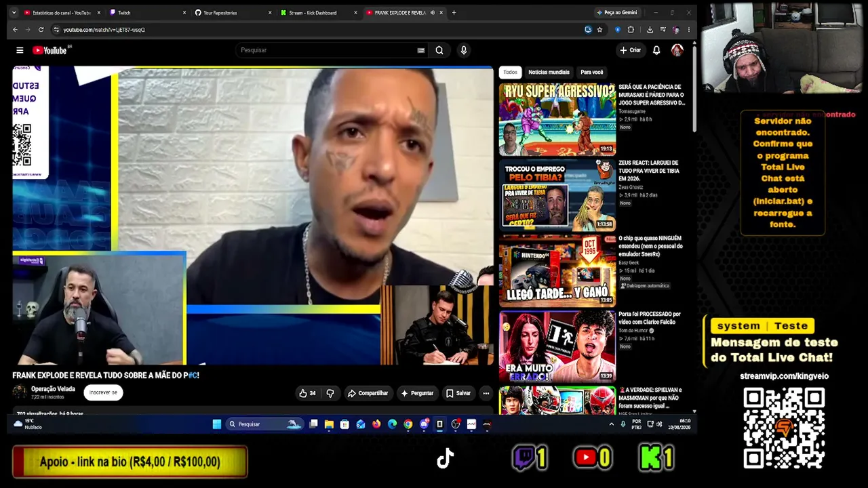Open the weather widget on the taskbar
The image size is (868, 488).
28,424
